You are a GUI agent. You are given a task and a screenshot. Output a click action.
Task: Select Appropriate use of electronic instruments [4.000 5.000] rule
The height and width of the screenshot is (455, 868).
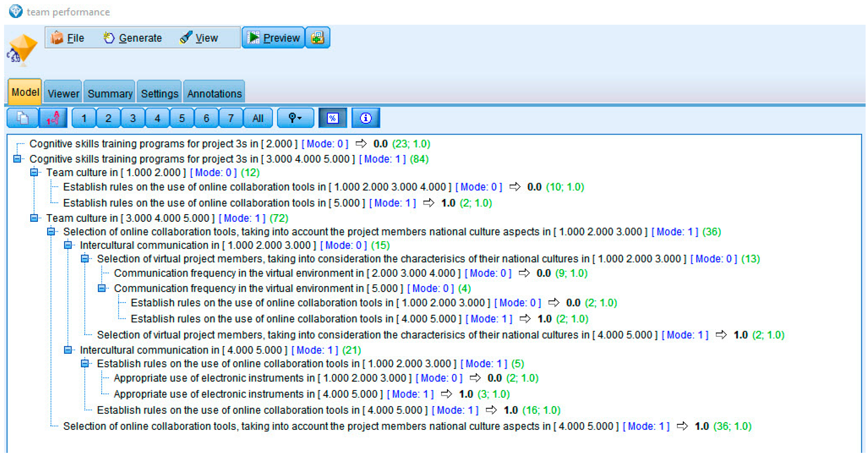tap(248, 394)
